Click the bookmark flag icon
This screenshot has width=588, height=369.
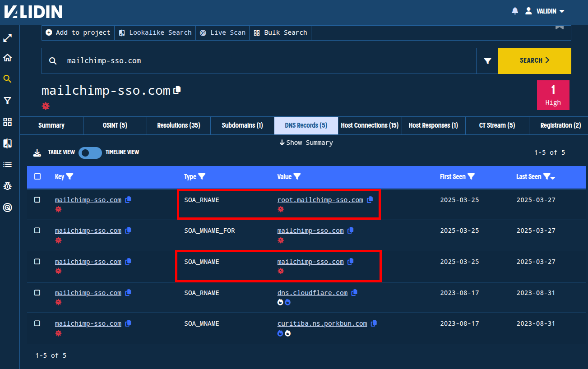point(560,27)
